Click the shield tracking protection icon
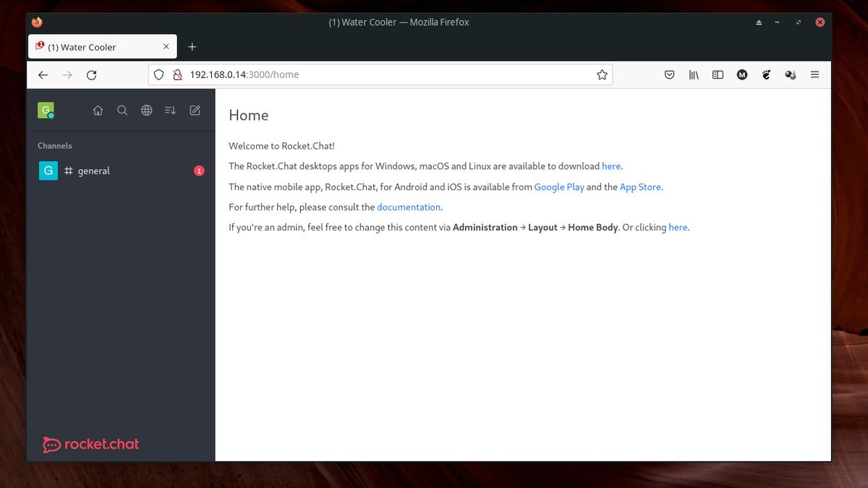The image size is (868, 488). point(158,74)
